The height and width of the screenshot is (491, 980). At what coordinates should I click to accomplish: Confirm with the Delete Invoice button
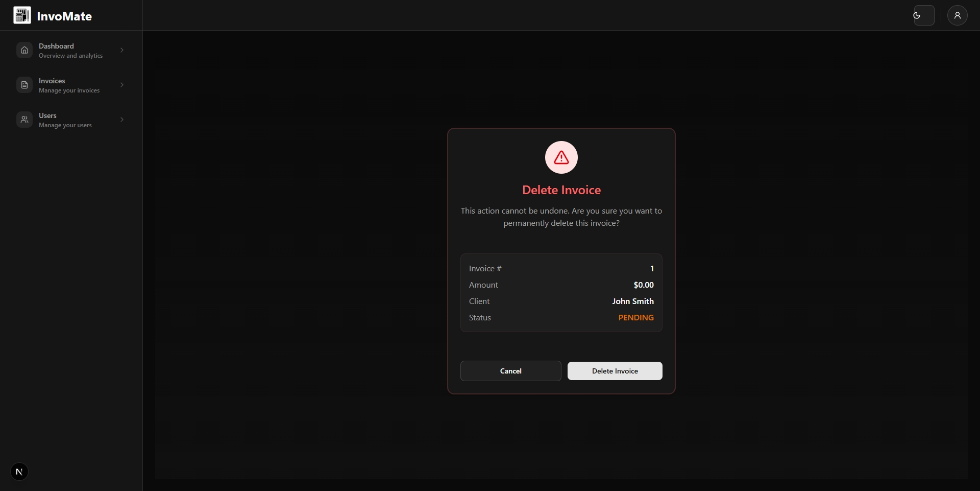tap(615, 371)
